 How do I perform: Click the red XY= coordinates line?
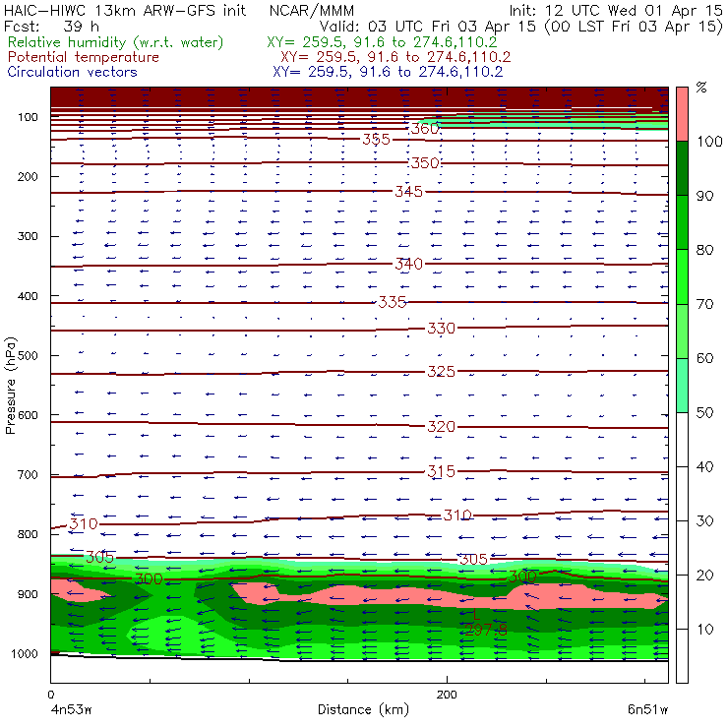pos(395,58)
